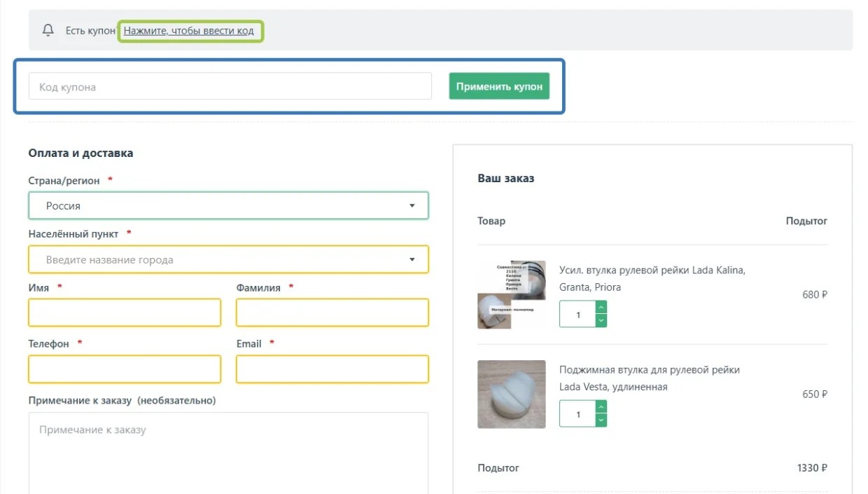Click quantity field of Lada Vesta bushing
This screenshot has height=494, width=868.
577,413
